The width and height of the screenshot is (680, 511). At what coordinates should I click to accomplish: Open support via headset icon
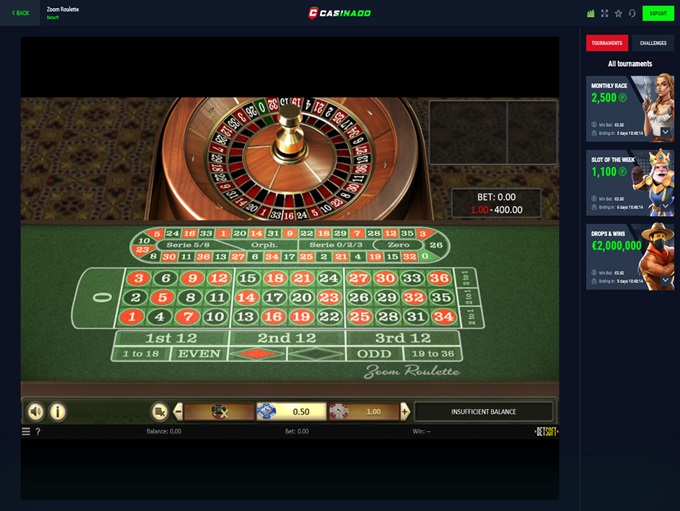point(632,13)
